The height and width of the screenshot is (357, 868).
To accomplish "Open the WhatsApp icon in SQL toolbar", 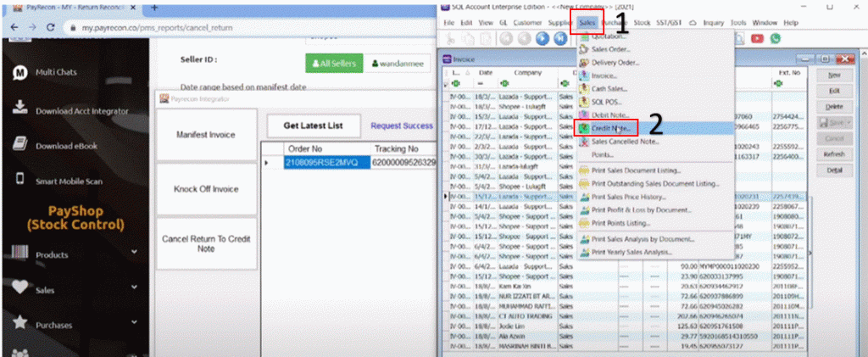I will 775,38.
